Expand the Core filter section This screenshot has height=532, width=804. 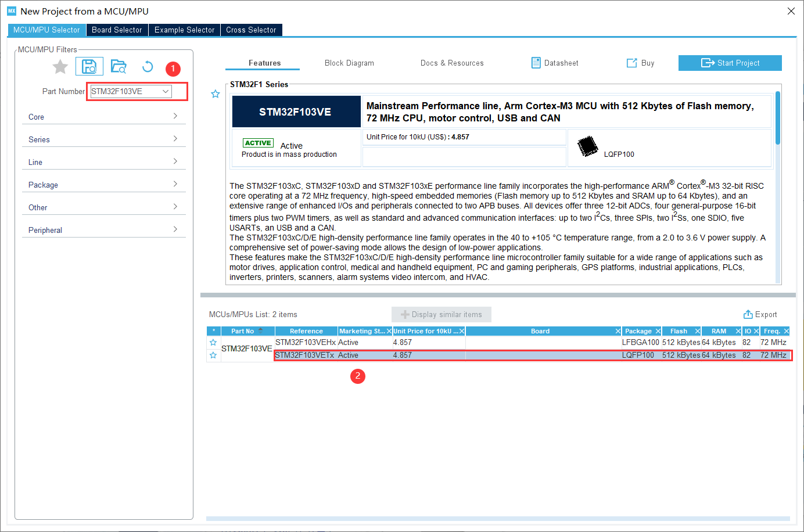point(103,117)
